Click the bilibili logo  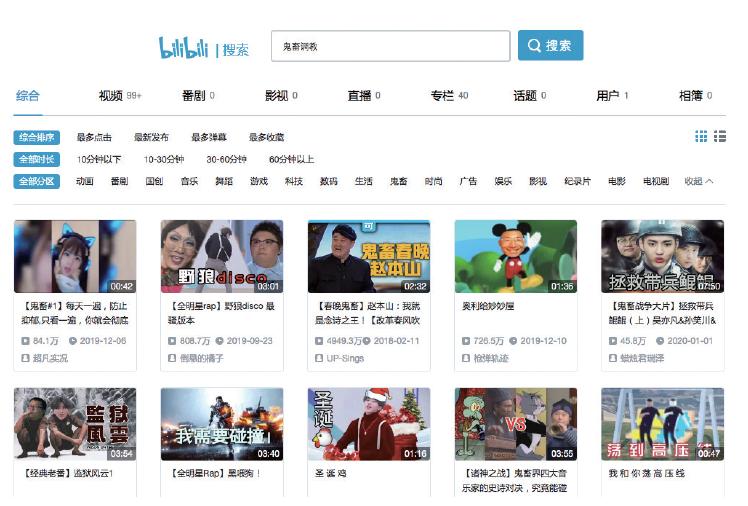pyautogui.click(x=184, y=47)
